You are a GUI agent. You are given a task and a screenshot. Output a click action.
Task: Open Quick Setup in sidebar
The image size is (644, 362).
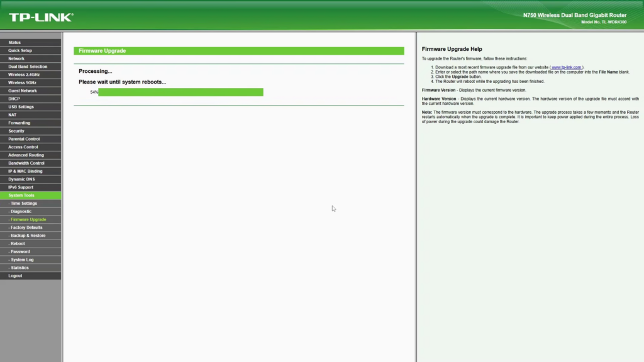(20, 50)
